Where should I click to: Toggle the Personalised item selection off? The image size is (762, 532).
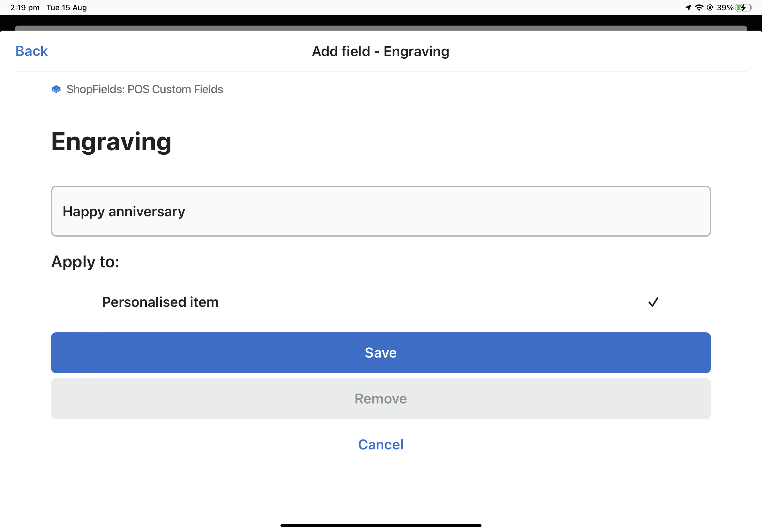[381, 302]
